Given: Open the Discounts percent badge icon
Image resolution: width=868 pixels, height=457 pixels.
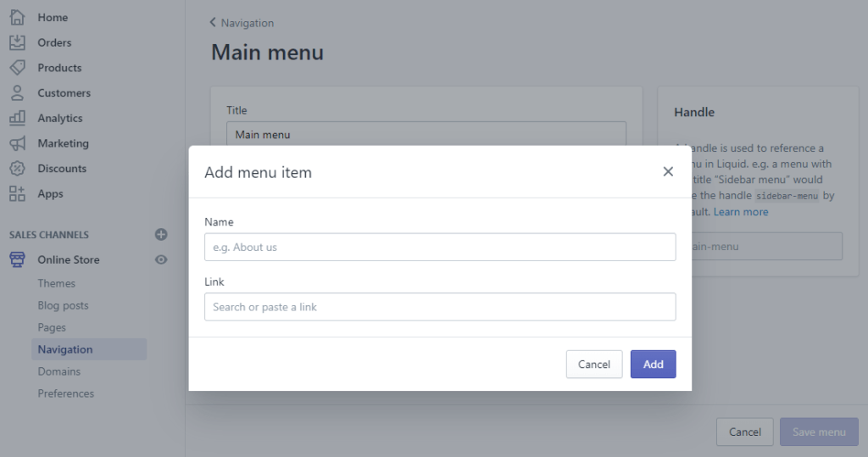Looking at the screenshot, I should click(x=17, y=169).
